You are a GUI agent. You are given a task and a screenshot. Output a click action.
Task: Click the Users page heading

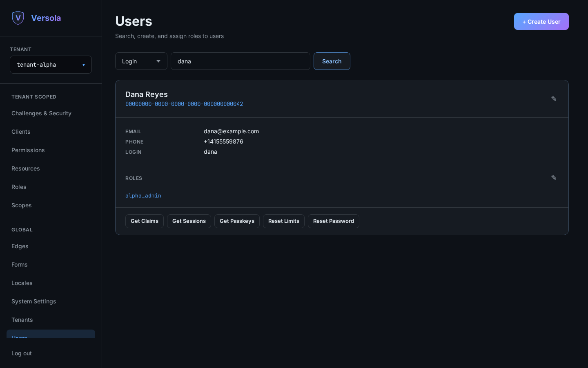[x=134, y=21]
